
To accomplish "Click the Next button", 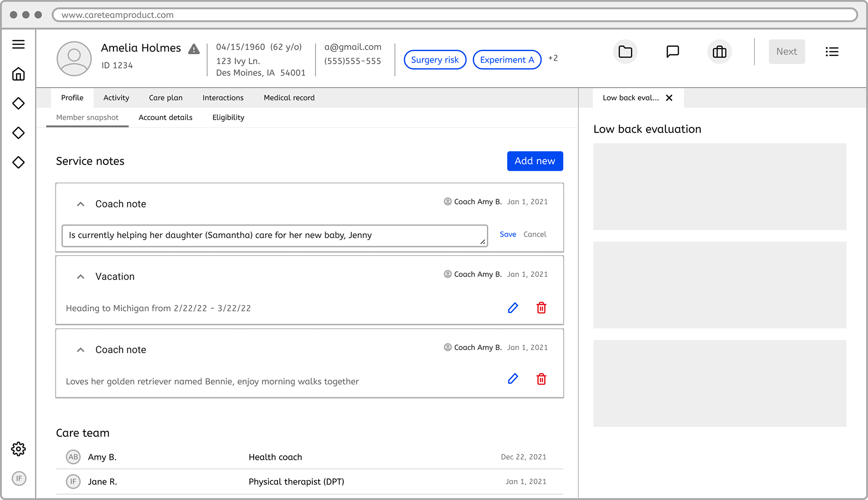I will click(787, 51).
